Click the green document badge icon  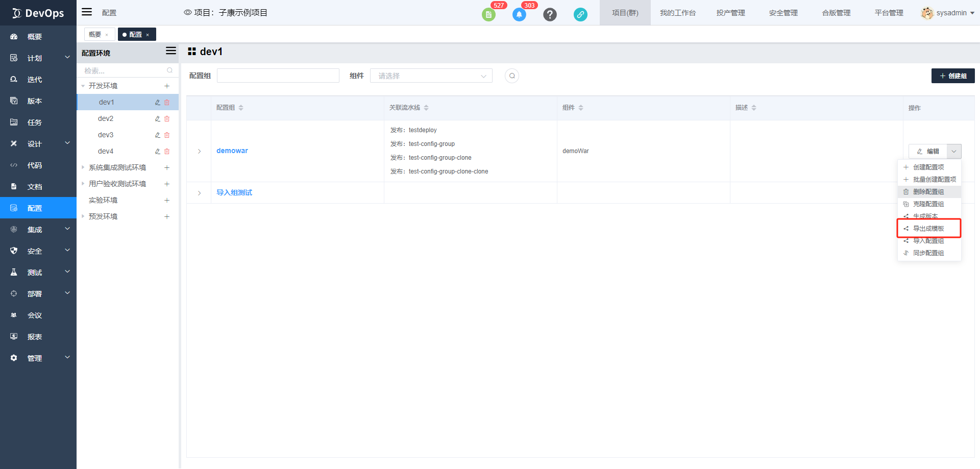click(488, 15)
